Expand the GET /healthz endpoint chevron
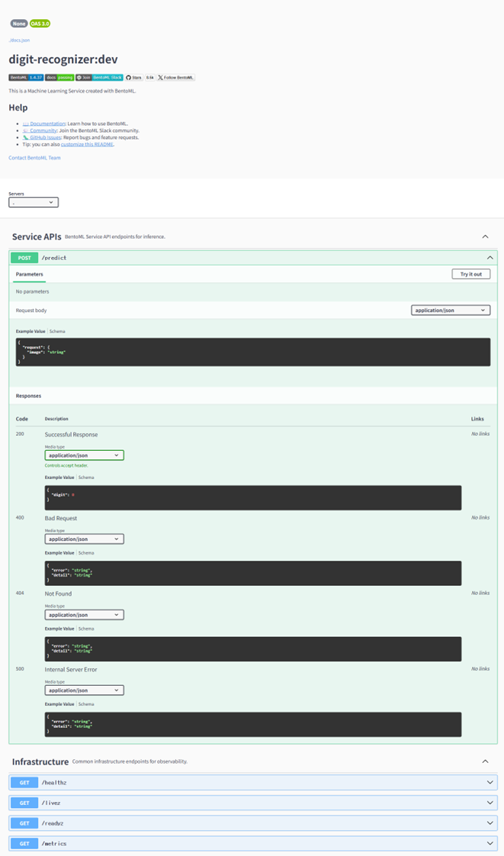Image resolution: width=504 pixels, height=856 pixels. tap(490, 782)
